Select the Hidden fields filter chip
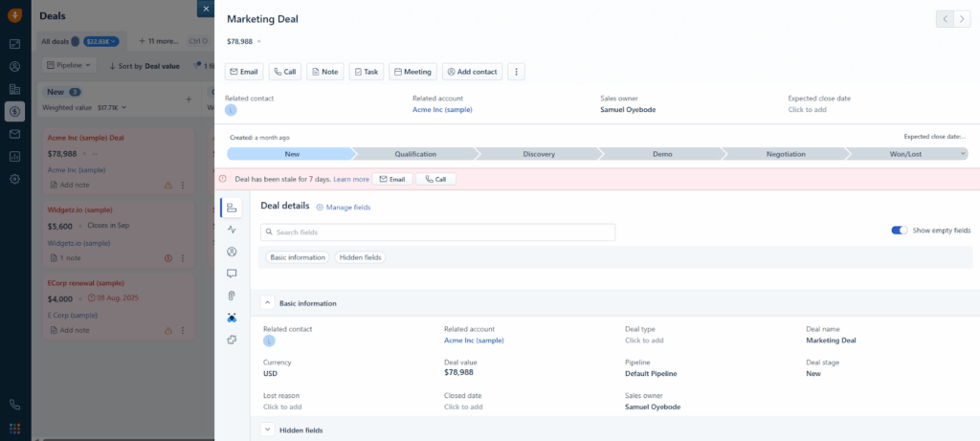This screenshot has height=441, width=980. (360, 257)
